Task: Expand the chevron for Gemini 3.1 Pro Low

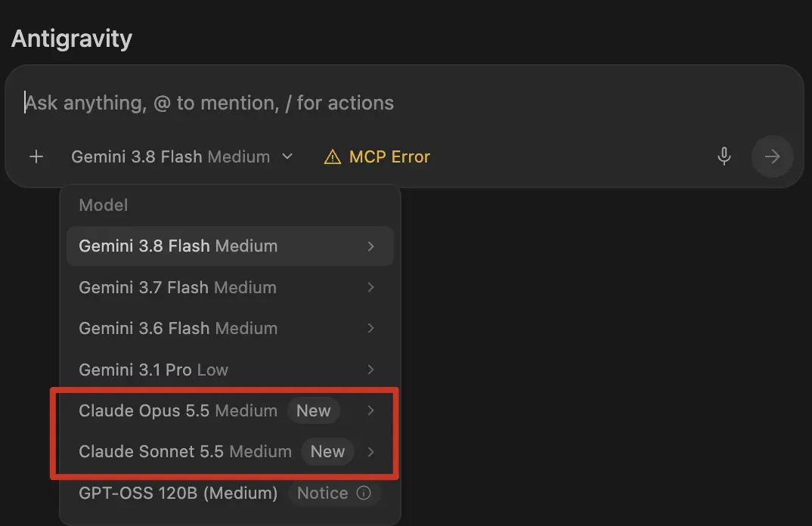Action: [370, 370]
